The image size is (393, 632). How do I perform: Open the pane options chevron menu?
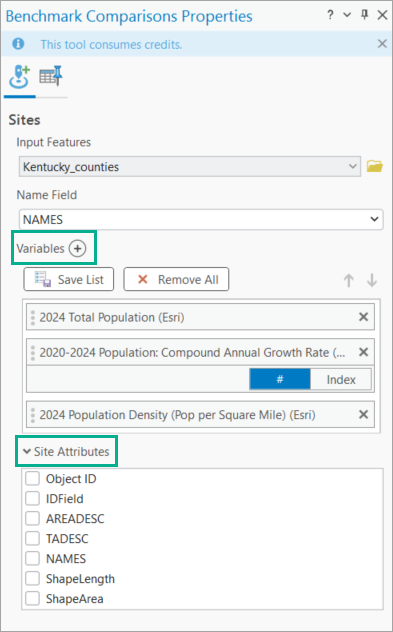click(347, 15)
